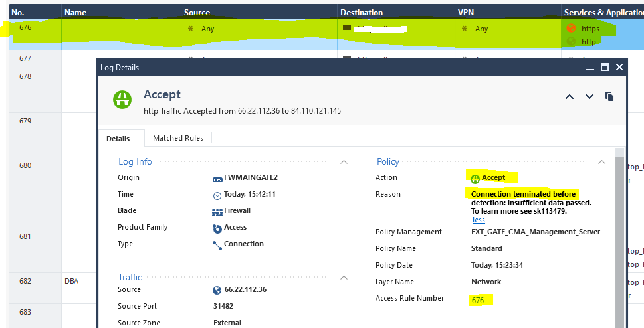Collapse the Policy section
This screenshot has height=328, width=644.
click(601, 162)
